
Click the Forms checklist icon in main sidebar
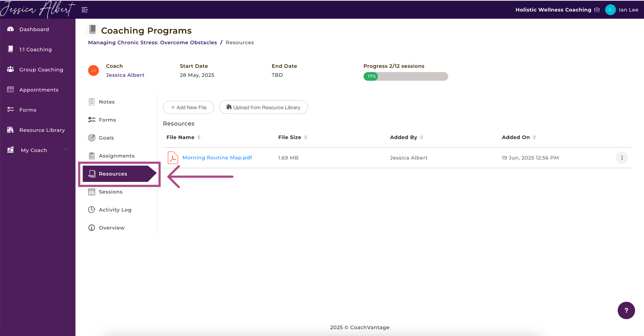coord(10,110)
